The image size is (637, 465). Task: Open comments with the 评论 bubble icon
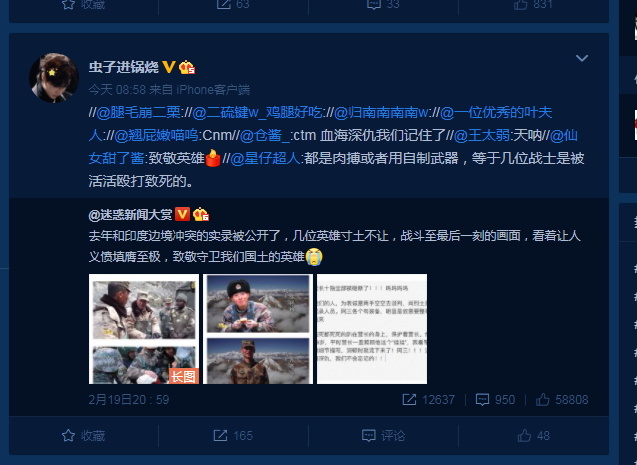click(383, 436)
